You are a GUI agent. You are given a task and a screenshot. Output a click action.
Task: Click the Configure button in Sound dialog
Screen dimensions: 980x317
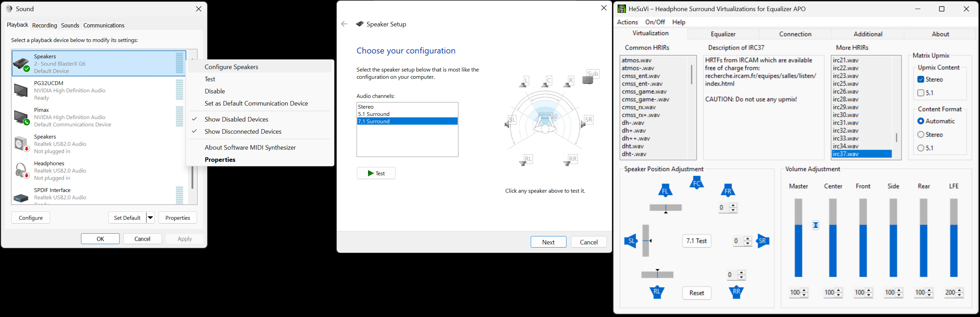click(31, 218)
